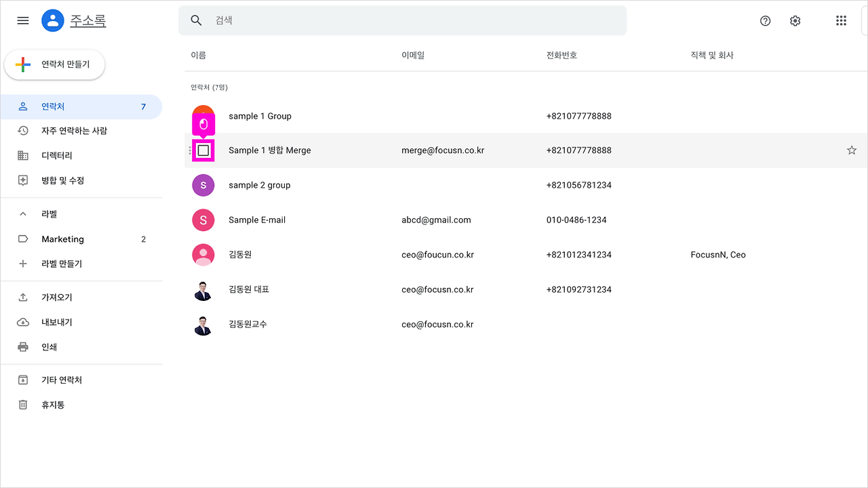Toggle the sidebar with hamburger menu
This screenshot has width=868, height=488.
point(22,20)
